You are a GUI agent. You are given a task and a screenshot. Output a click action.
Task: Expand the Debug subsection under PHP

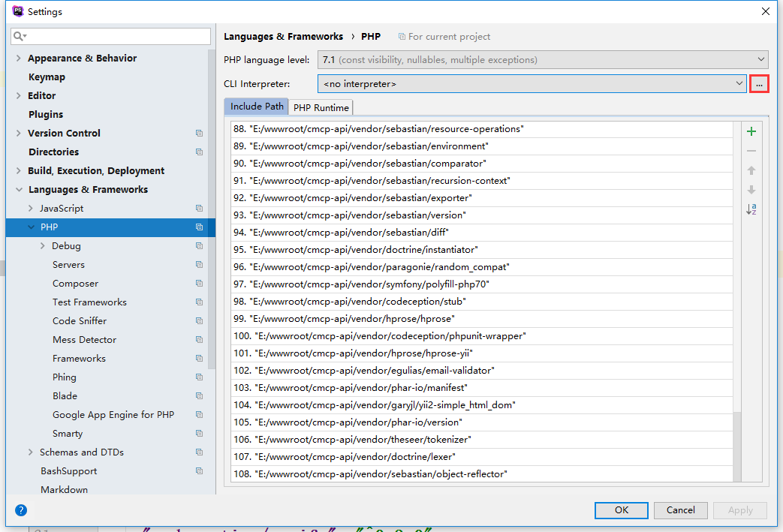(x=43, y=246)
